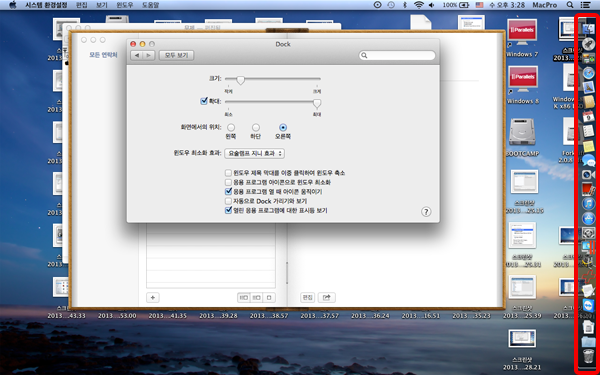Launch Launchpad rocket icon in Dock
Viewport: 600px width, 375px height.
click(589, 44)
